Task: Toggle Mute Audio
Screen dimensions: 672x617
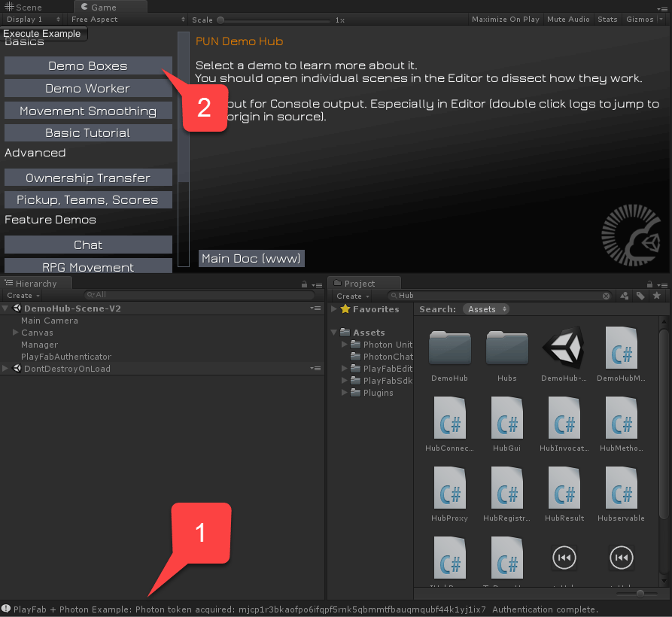Action: (x=568, y=20)
